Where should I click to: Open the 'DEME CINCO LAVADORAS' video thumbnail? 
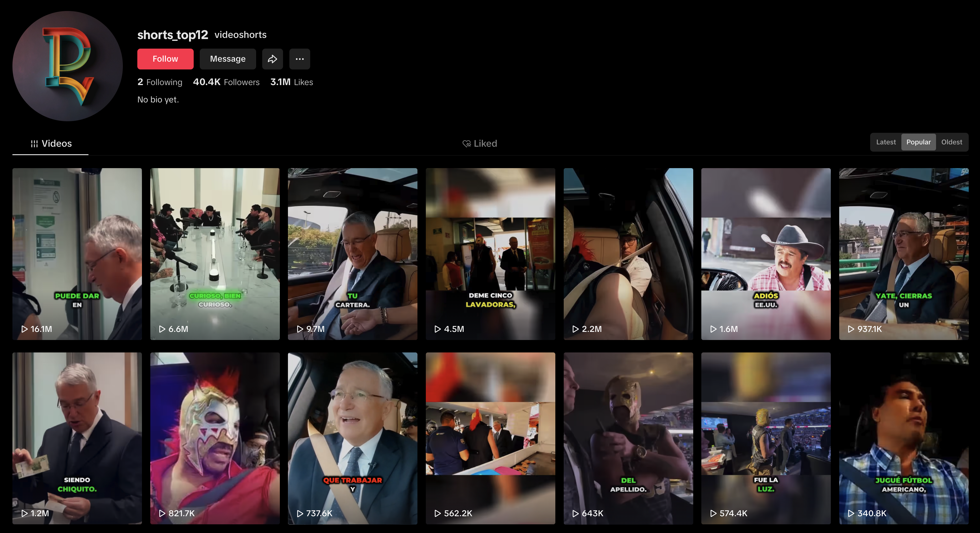click(x=490, y=253)
